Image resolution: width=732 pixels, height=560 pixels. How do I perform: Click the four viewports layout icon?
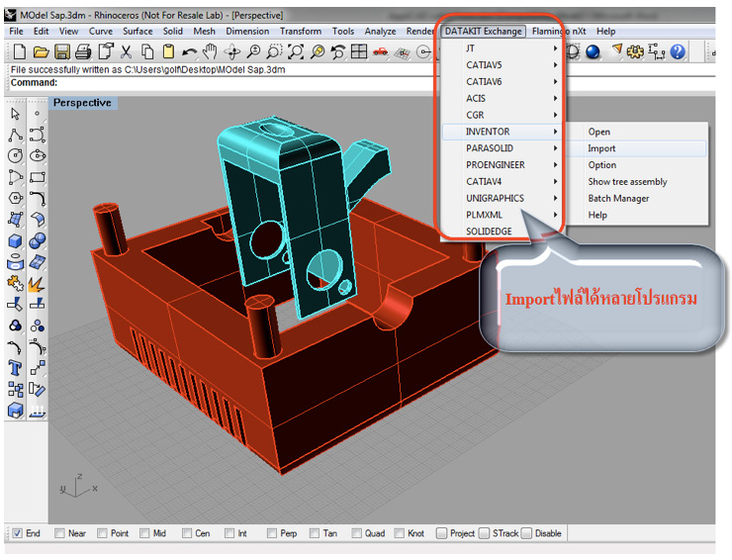click(x=359, y=51)
